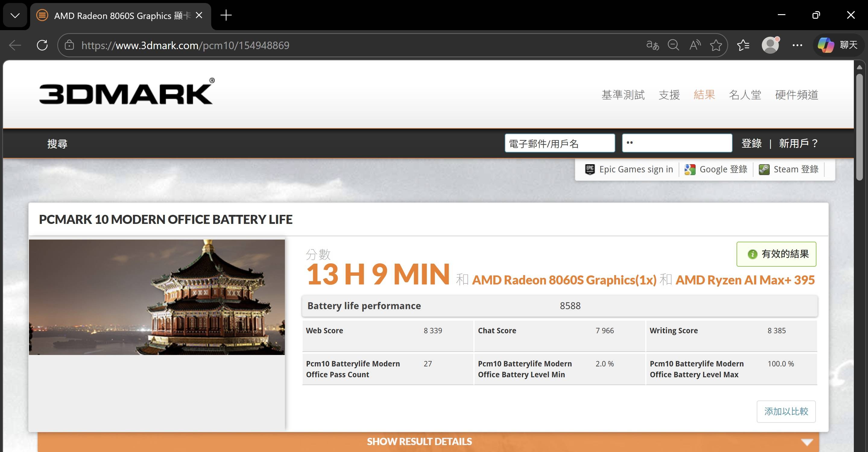This screenshot has width=868, height=452.
Task: Open the read aloud icon
Action: [695, 45]
